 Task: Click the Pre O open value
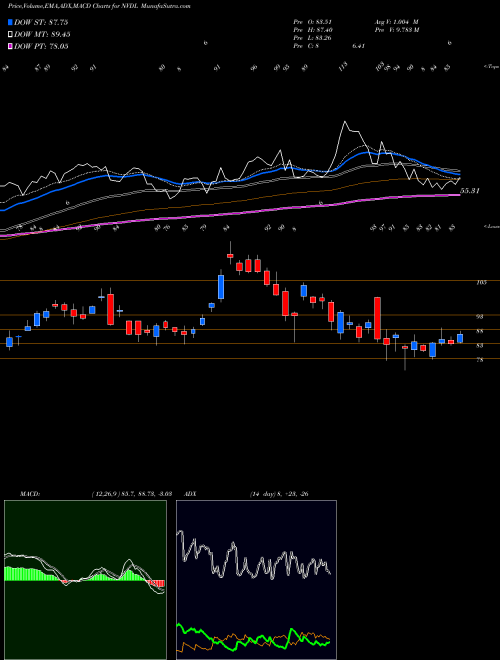[312, 22]
